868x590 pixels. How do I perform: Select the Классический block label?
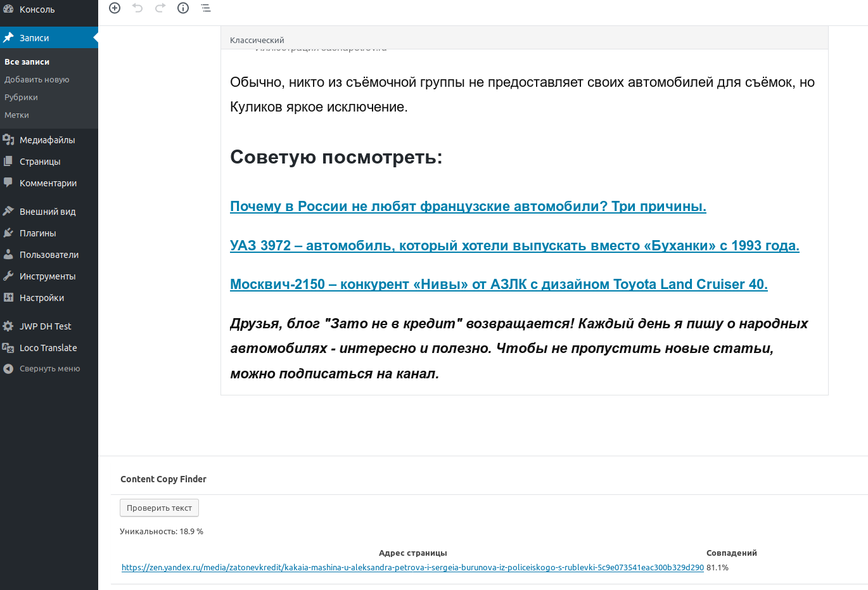pyautogui.click(x=257, y=40)
